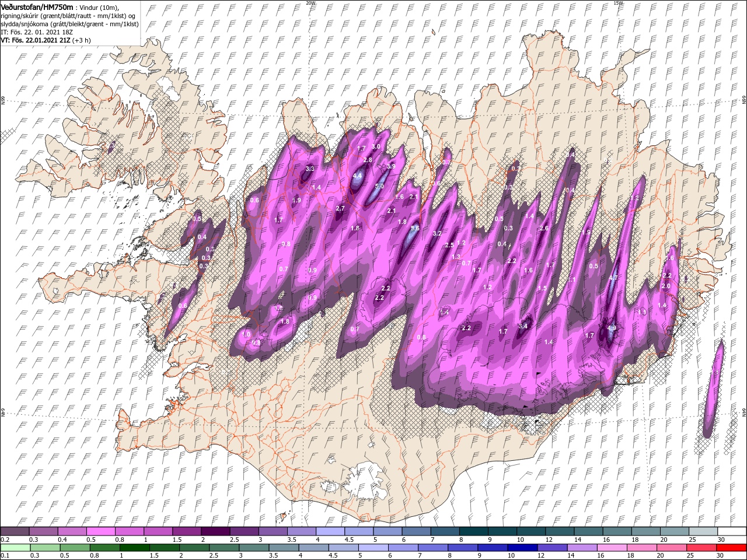This screenshot has width=747, height=560.
Task: Click the 4.4 snowfall value on the map
Action: tap(358, 175)
